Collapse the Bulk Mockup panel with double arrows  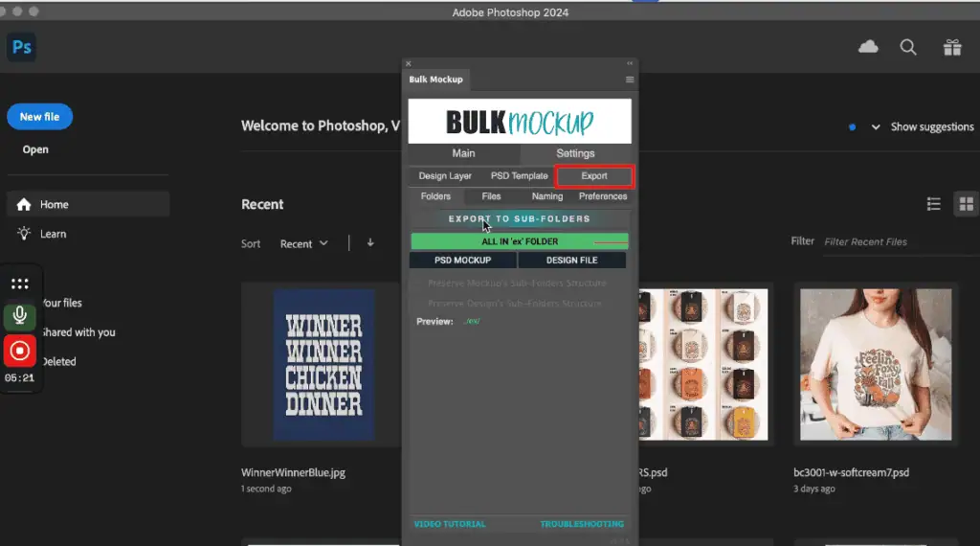[630, 63]
